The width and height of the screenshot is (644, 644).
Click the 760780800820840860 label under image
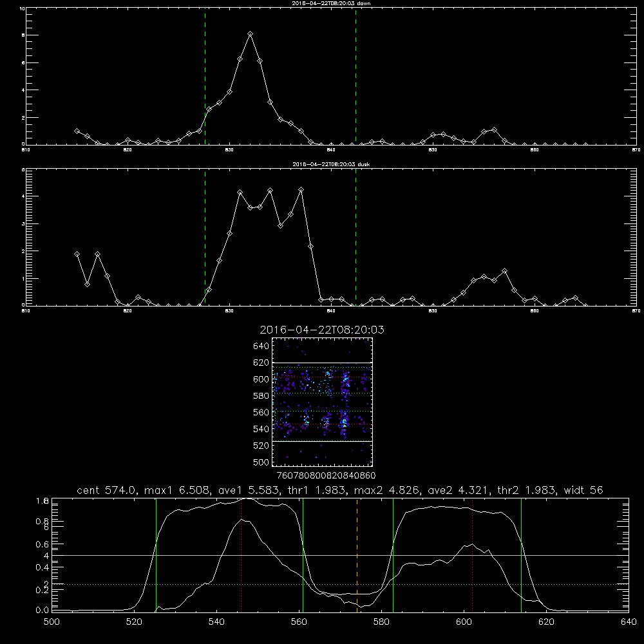tap(327, 476)
